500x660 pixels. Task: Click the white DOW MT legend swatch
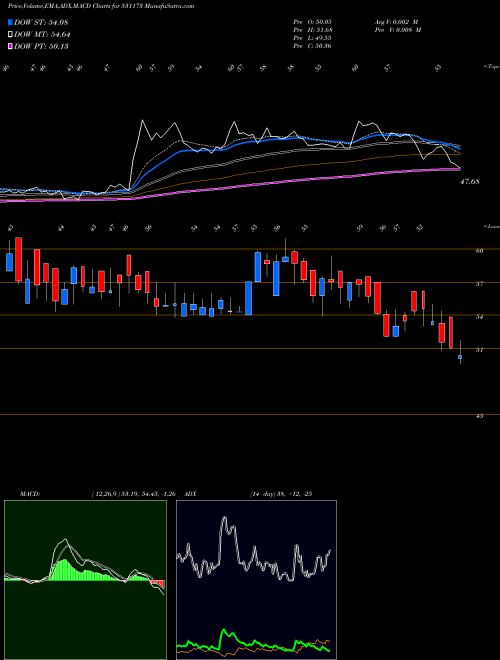[x=11, y=35]
